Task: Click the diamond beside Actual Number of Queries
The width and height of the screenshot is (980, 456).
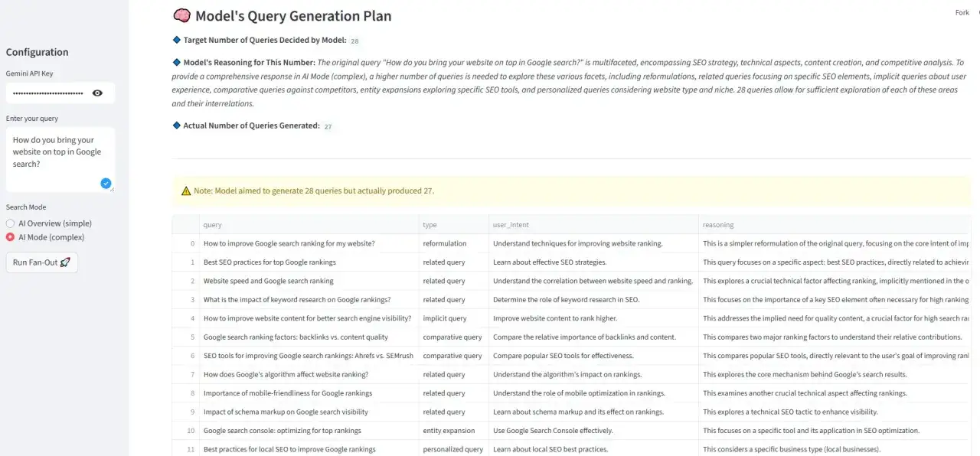Action: pyautogui.click(x=175, y=125)
